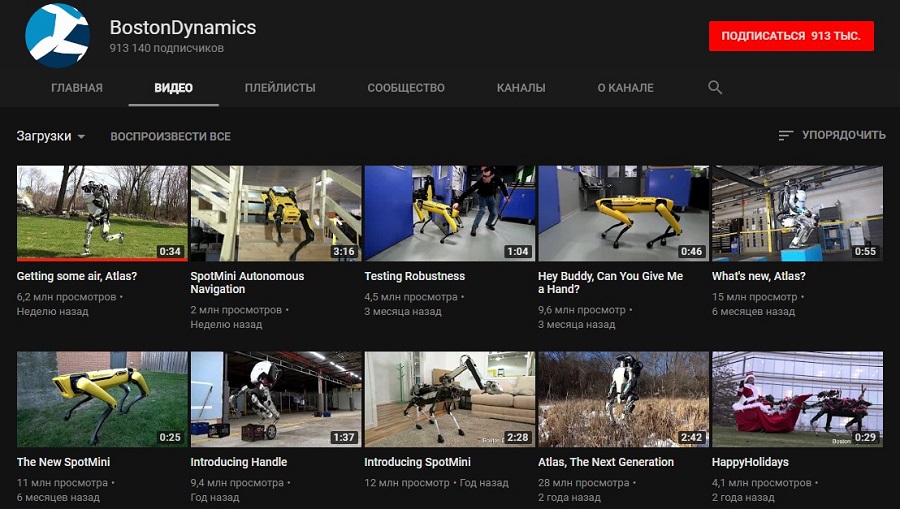Open the Introducing SpotMini thumbnail
The image size is (900, 509).
pos(450,399)
